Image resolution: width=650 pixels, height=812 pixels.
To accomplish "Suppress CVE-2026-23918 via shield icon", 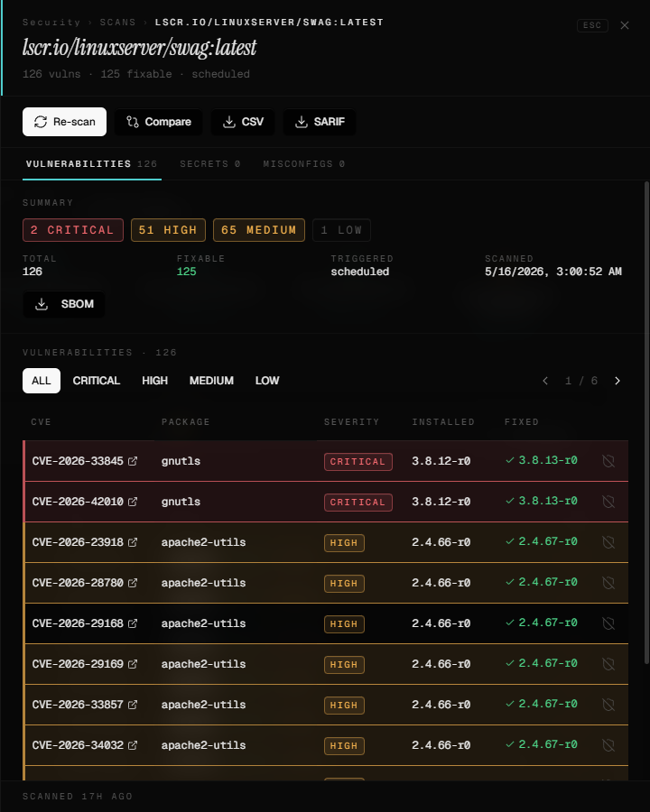I will coord(608,542).
